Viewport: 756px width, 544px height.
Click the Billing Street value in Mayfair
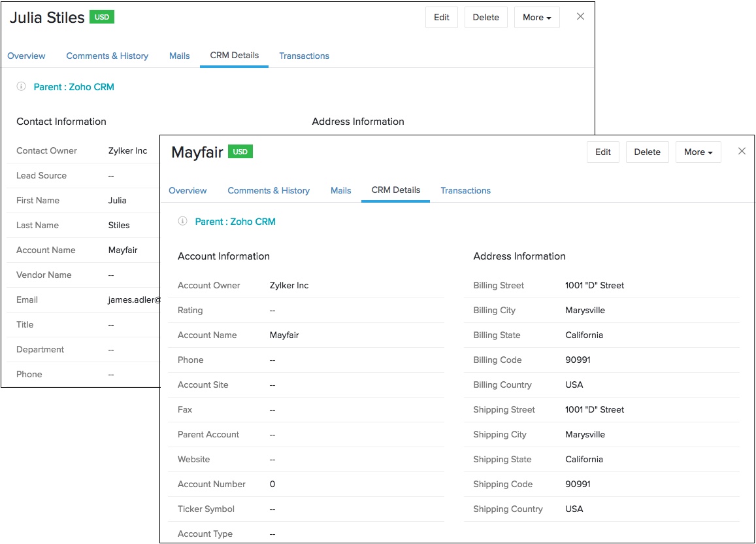point(594,286)
